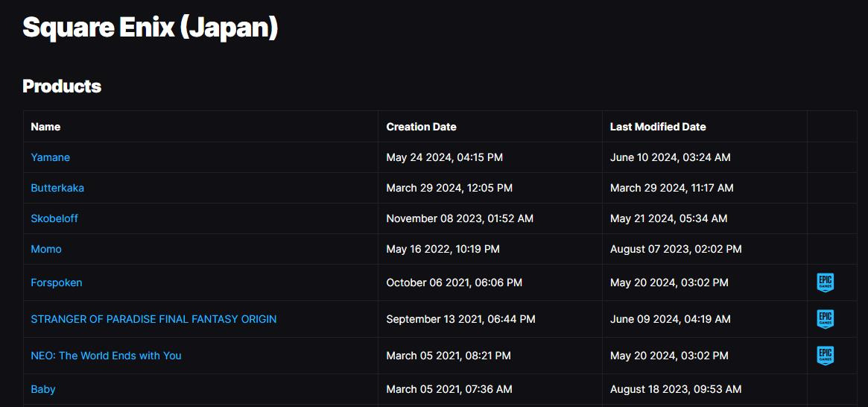Click the Epic Games icon in Forspoken row
Screen dimensions: 868x407
(x=825, y=283)
